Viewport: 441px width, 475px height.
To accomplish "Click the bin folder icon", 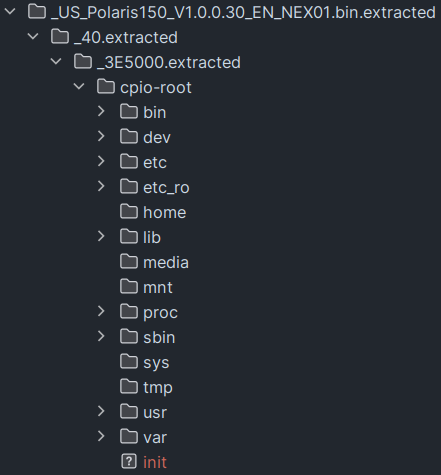I will [129, 112].
